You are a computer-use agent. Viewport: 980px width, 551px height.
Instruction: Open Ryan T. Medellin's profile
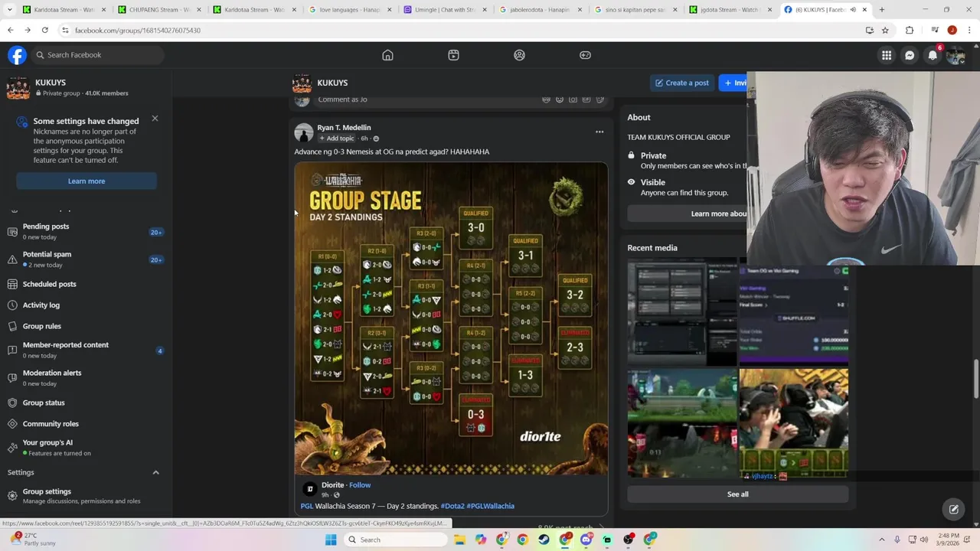tap(344, 128)
